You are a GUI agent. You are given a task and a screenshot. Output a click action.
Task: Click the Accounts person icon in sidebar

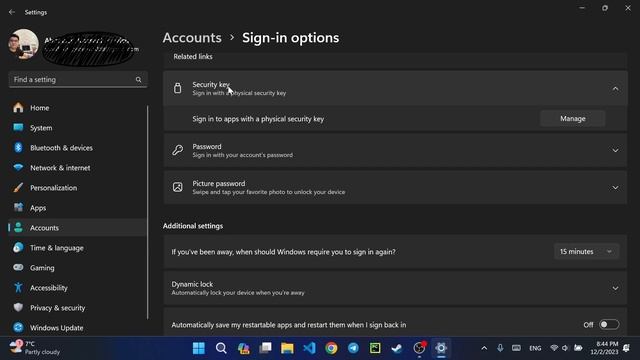click(18, 228)
